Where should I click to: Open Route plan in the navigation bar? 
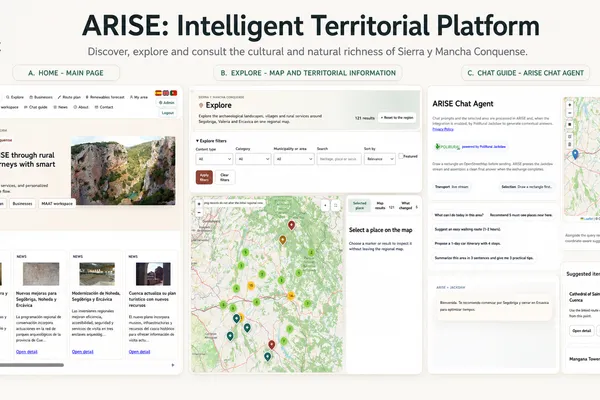coord(69,97)
